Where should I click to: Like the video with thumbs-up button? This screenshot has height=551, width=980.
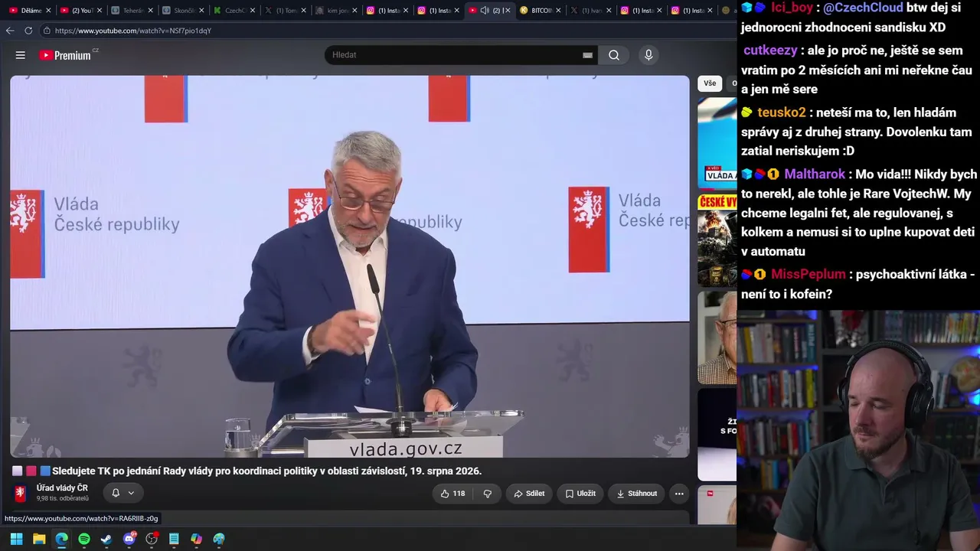pos(452,494)
